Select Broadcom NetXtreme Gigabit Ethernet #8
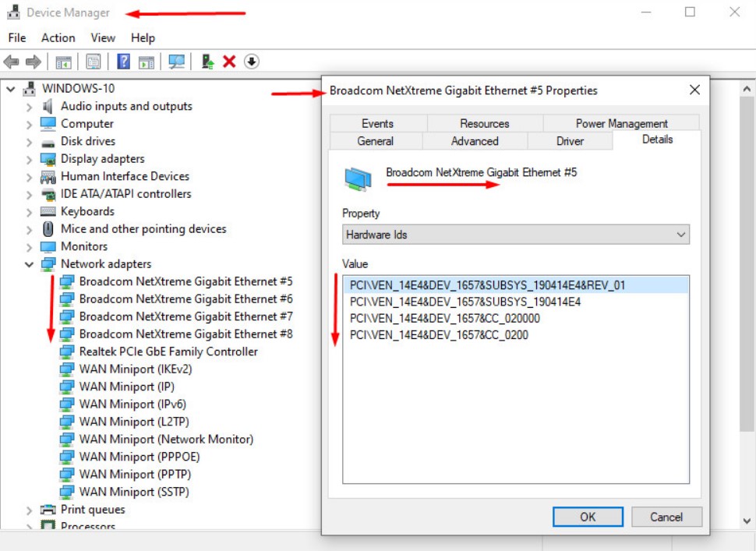 186,334
